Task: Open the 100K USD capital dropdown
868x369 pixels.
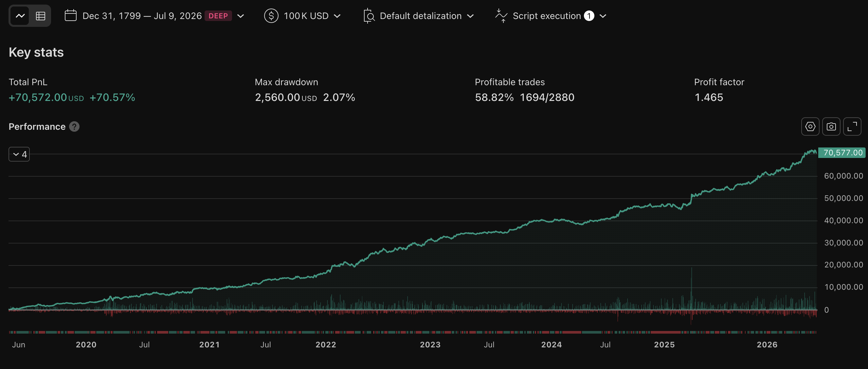Action: (x=312, y=16)
